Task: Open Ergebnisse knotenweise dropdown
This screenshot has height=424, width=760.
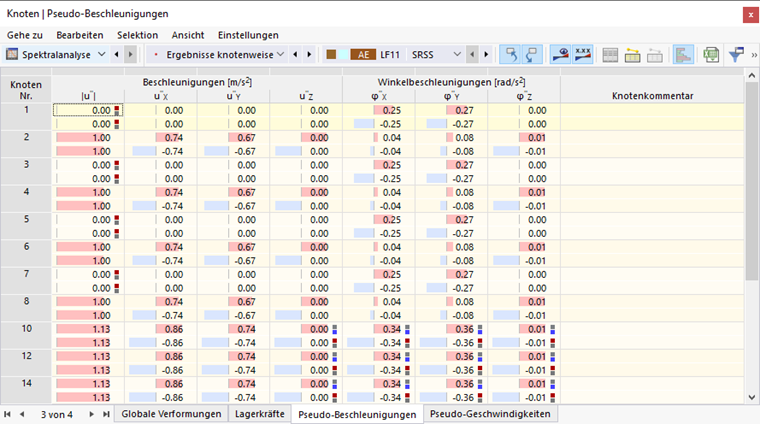Action: tap(281, 54)
